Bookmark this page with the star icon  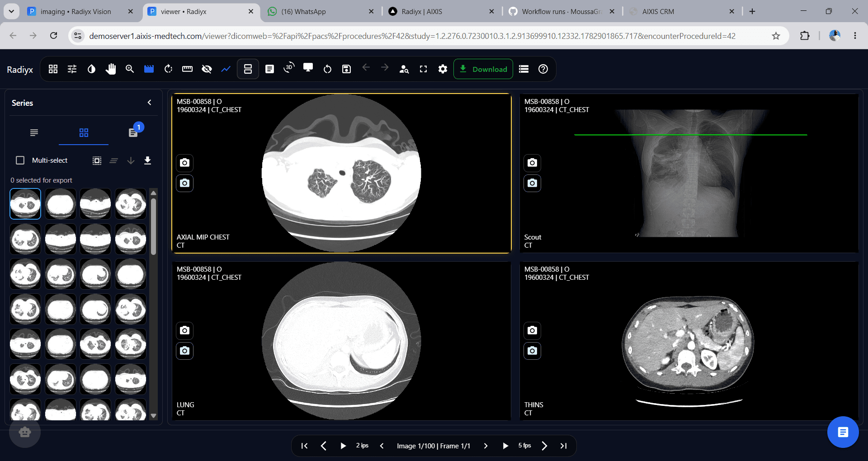(x=776, y=36)
